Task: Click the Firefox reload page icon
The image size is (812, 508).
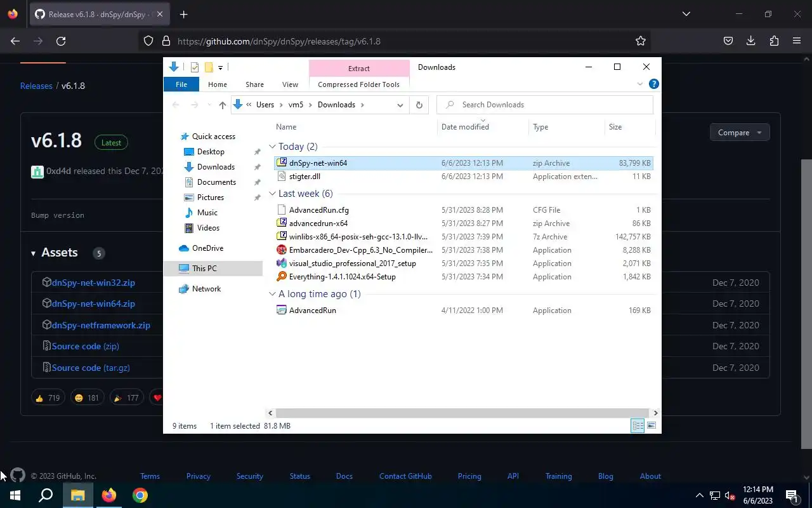Action: tap(61, 41)
